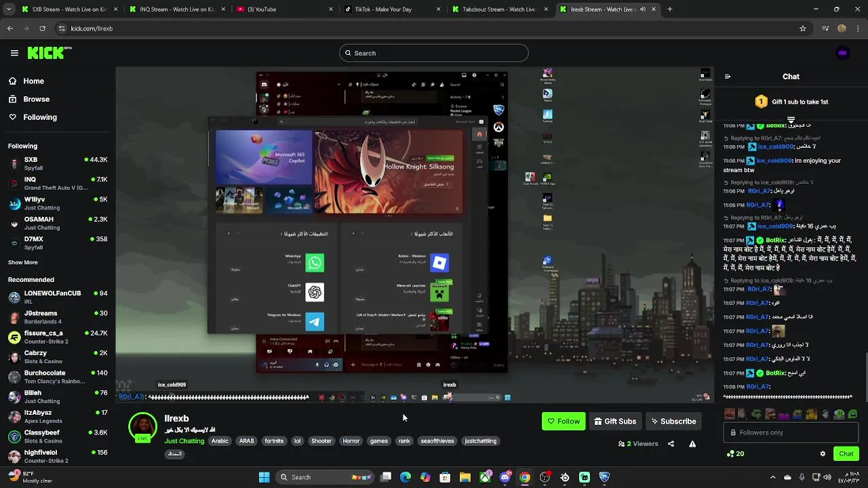Click the Kick search field

click(434, 53)
